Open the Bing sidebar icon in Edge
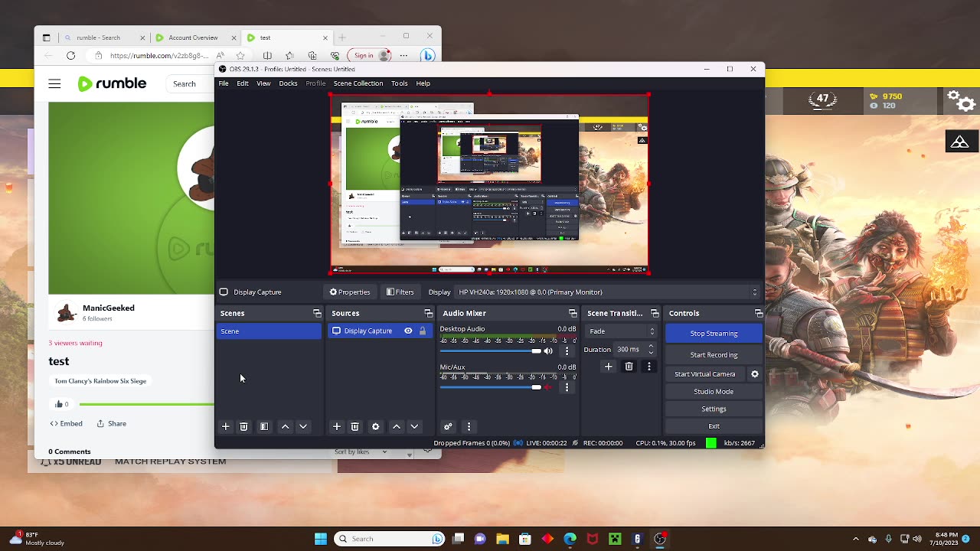980x551 pixels. (x=428, y=55)
